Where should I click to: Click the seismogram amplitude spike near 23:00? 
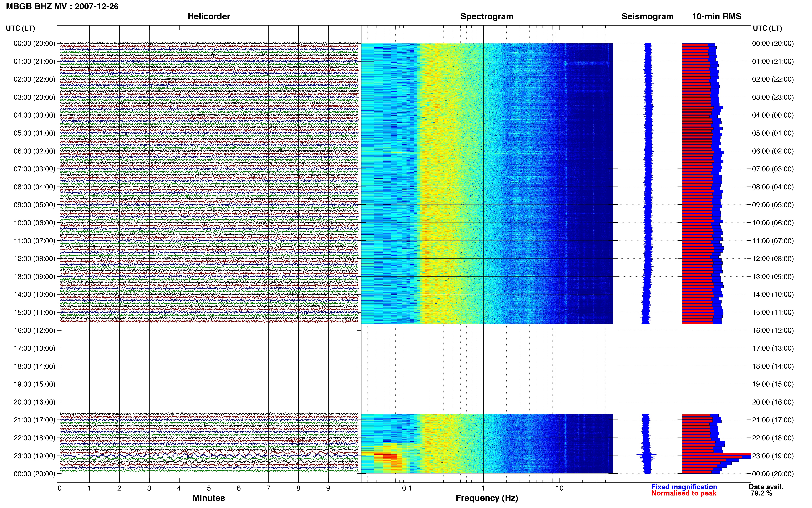647,455
